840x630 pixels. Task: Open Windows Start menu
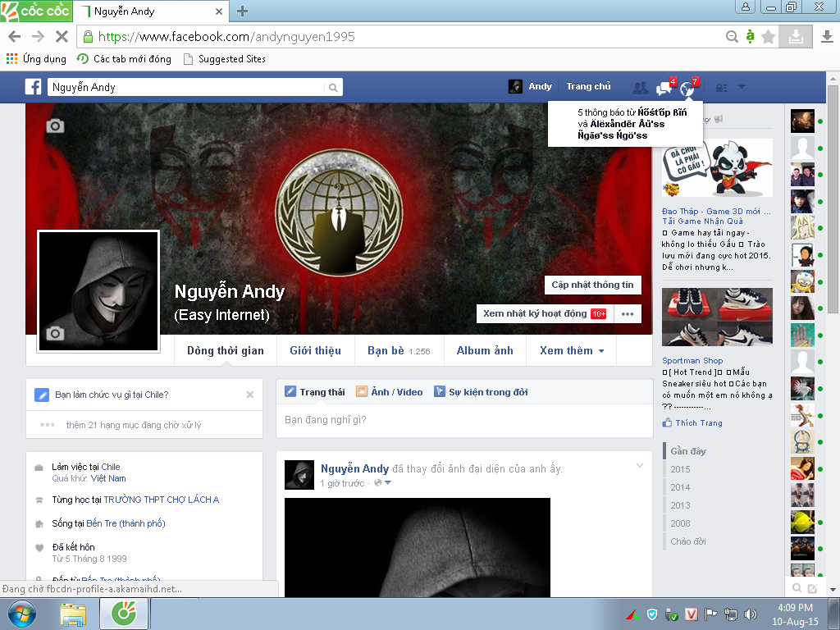21,614
